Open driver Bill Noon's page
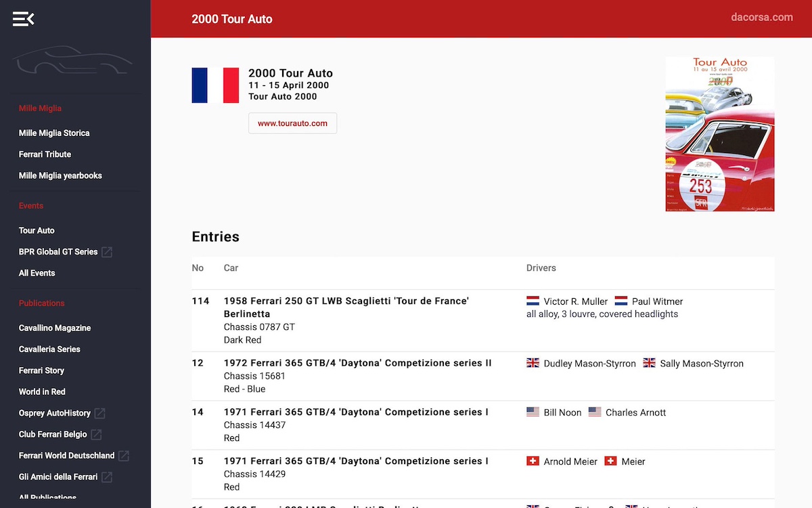812x508 pixels. click(562, 412)
